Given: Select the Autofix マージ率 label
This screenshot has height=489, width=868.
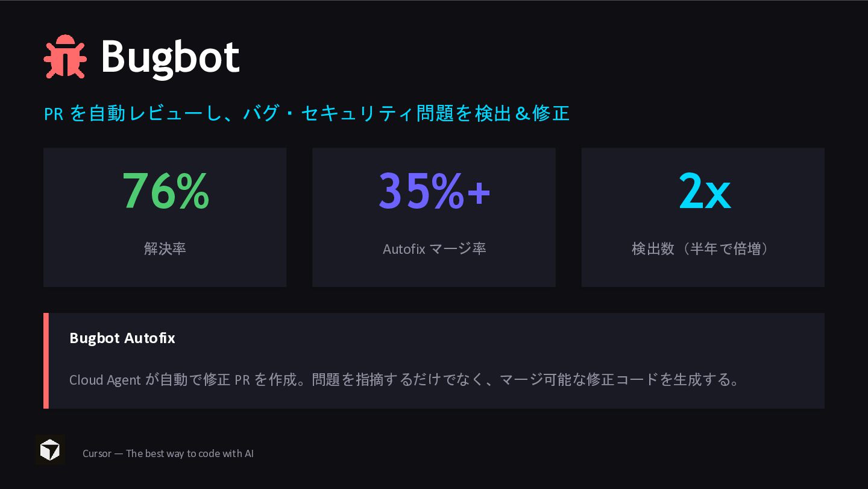Looking at the screenshot, I should (x=434, y=248).
